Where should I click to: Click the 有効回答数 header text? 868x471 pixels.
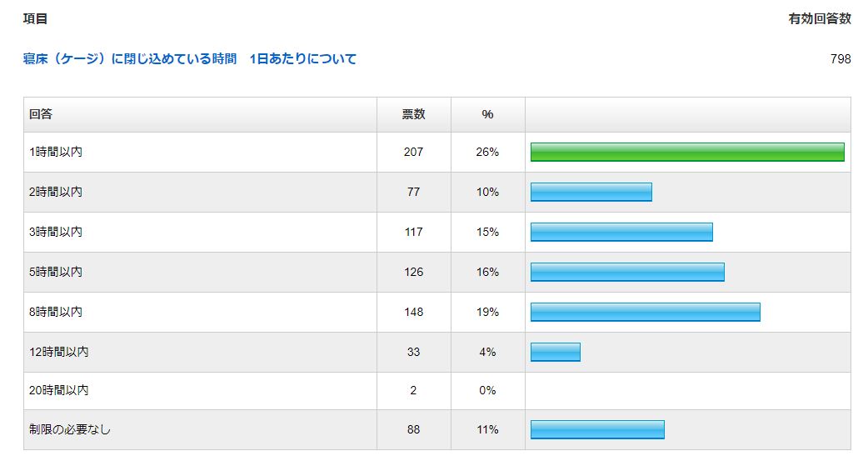coord(820,18)
